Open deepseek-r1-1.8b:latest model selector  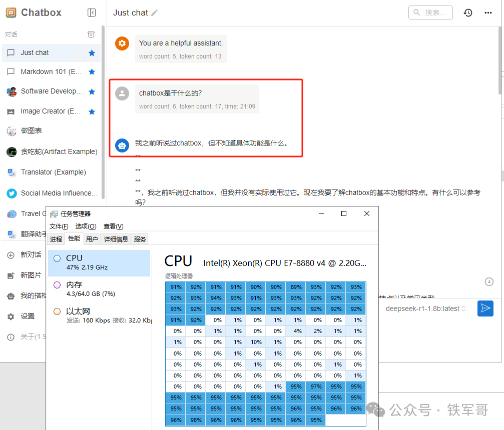[x=425, y=308]
